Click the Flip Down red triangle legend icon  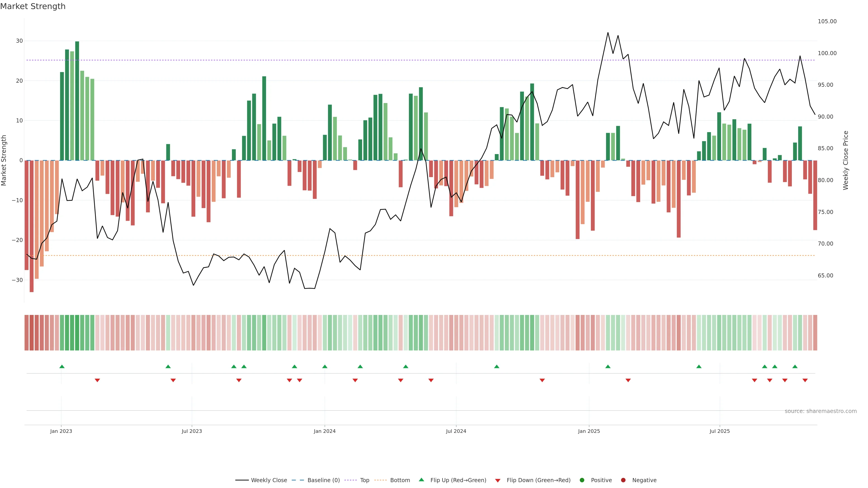[498, 480]
